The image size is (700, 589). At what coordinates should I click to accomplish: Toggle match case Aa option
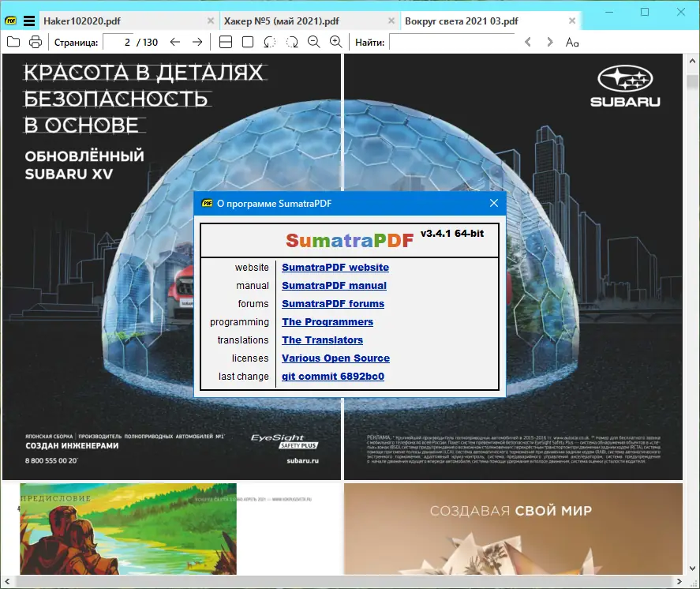(572, 42)
